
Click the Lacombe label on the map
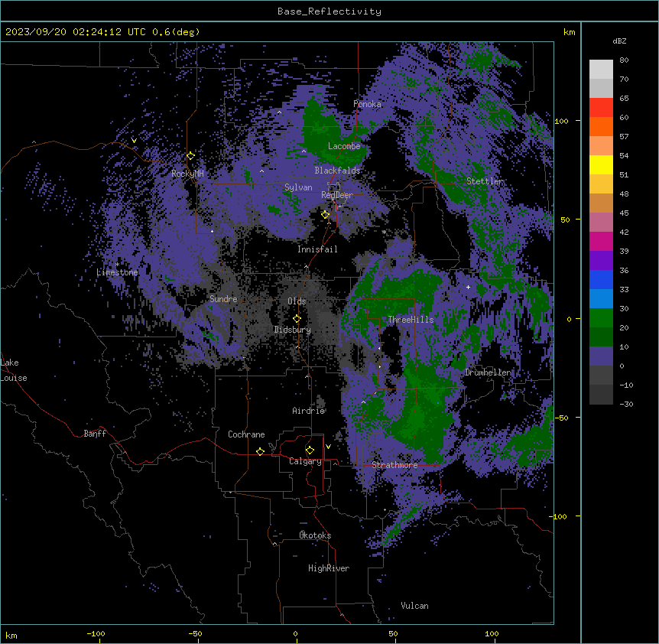click(x=344, y=146)
